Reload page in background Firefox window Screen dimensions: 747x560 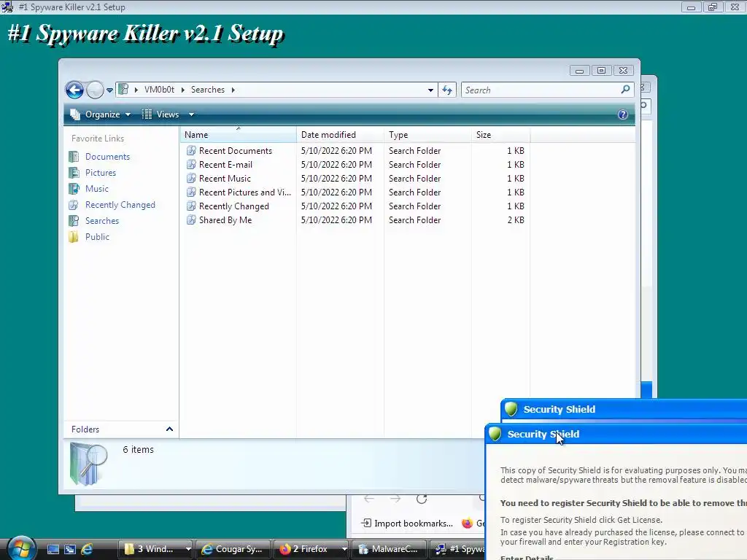click(422, 499)
